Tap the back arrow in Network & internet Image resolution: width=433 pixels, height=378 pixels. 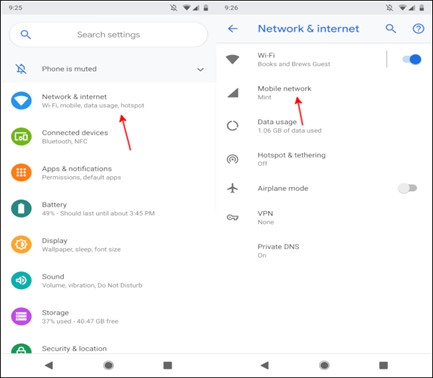233,29
